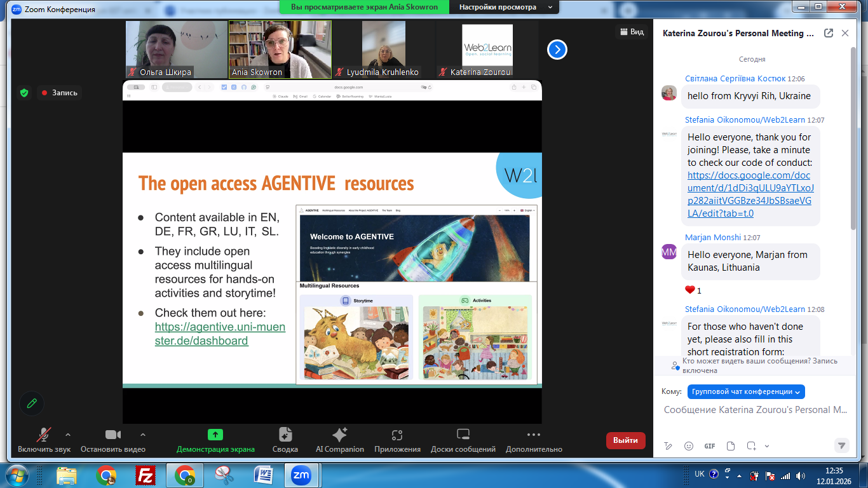Click the Сводка summary icon

click(285, 440)
